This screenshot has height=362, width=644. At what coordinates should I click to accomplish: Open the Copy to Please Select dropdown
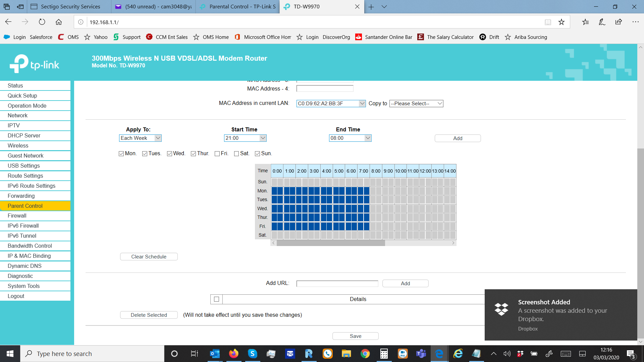[x=416, y=104]
